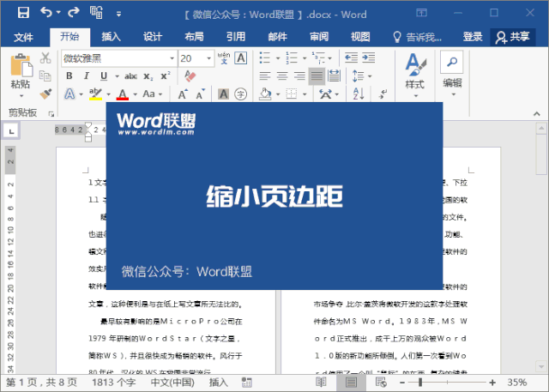Decrease font size with smaller A icon
Viewport: 549px width, 392px height.
[x=200, y=94]
